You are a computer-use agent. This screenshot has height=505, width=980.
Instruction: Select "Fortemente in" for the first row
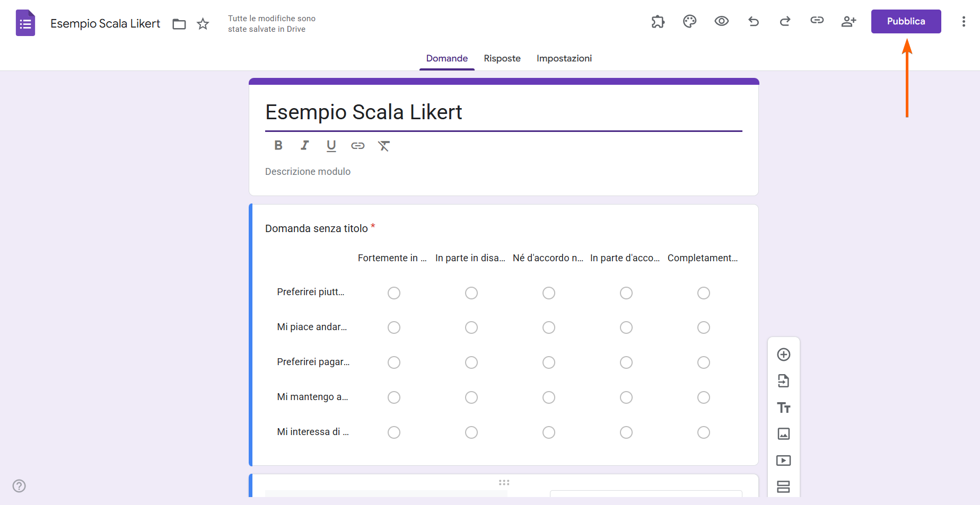[394, 293]
